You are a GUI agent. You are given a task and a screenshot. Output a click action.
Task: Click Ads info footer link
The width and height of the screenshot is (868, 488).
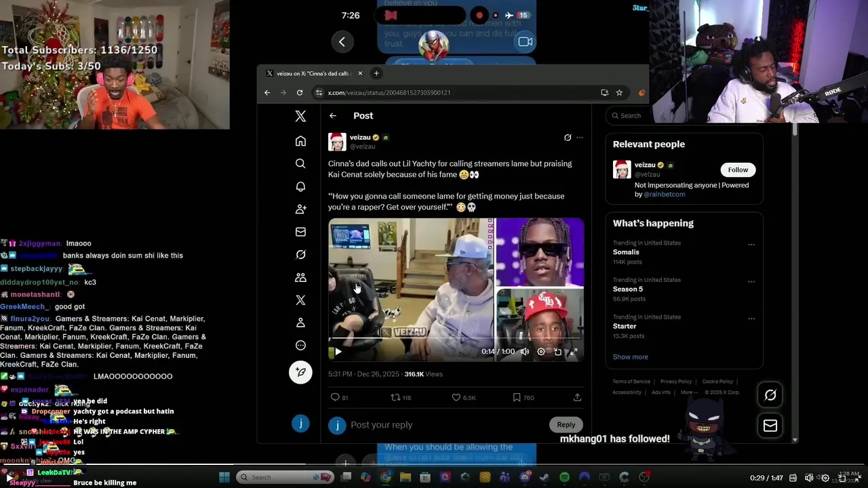(661, 392)
